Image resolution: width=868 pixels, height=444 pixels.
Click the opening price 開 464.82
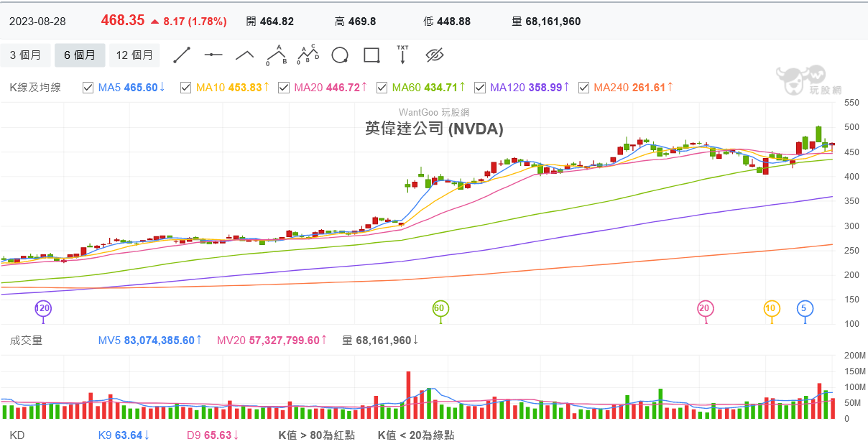tap(270, 22)
